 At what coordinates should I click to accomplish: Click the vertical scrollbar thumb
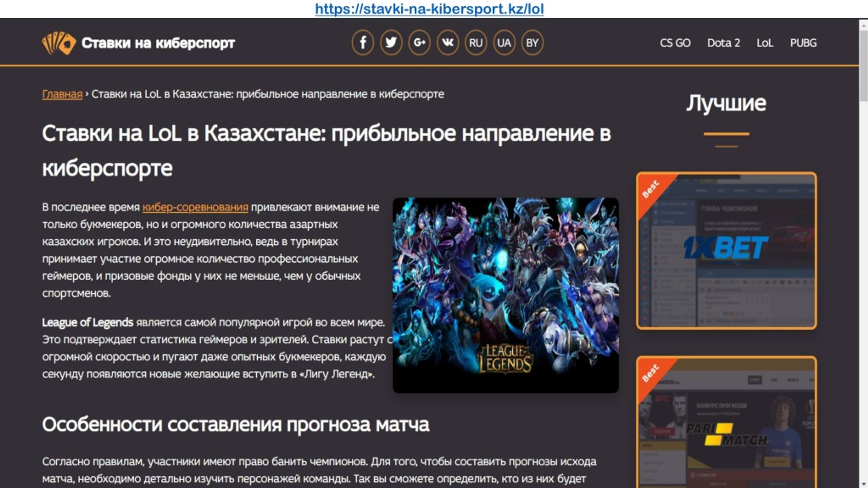coord(864,66)
